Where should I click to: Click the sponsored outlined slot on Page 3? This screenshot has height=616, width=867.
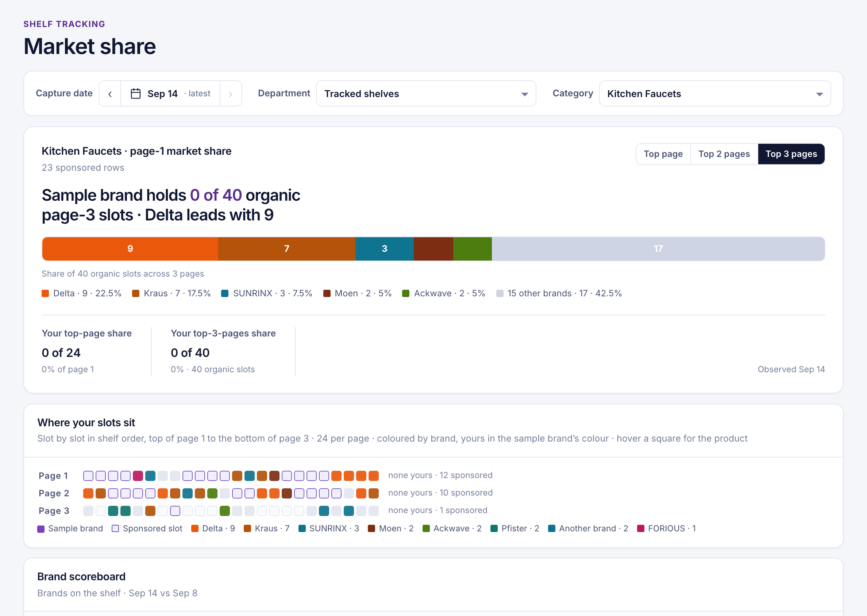(x=175, y=511)
